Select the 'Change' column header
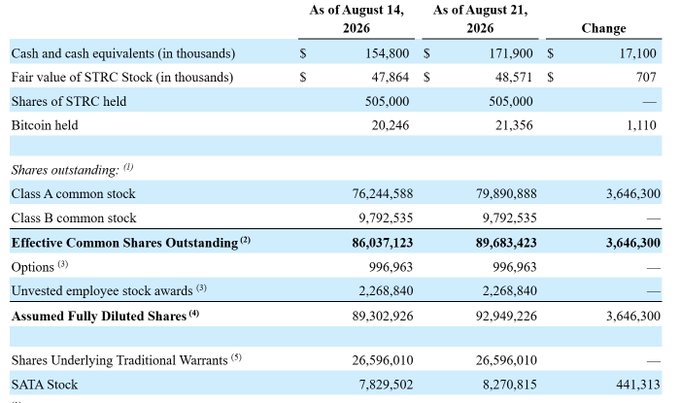680x403 pixels. 604,28
